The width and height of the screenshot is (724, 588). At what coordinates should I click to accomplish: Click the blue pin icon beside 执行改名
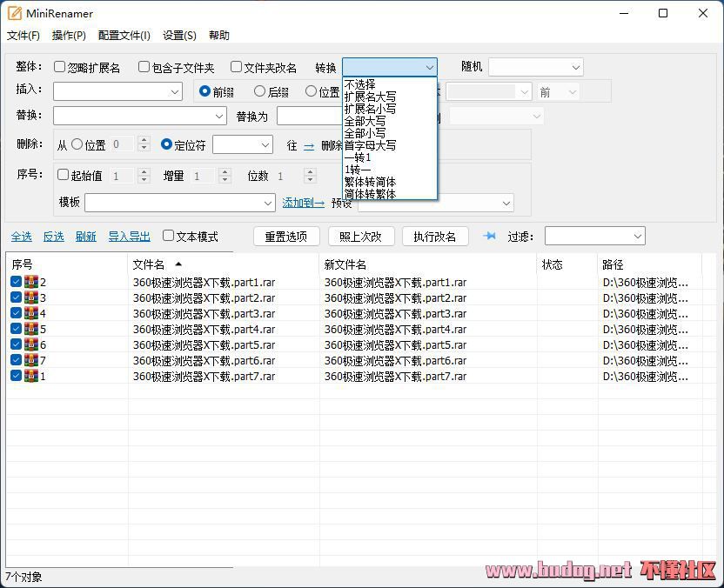(489, 236)
